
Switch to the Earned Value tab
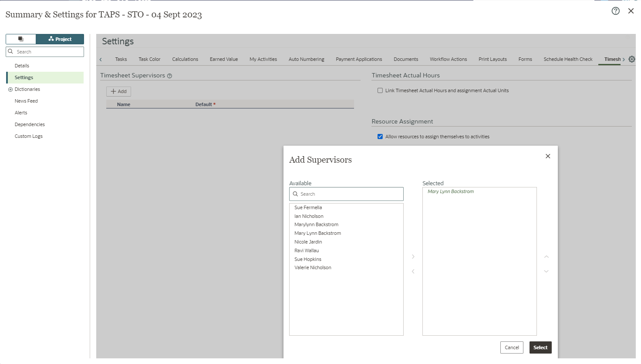(x=224, y=59)
